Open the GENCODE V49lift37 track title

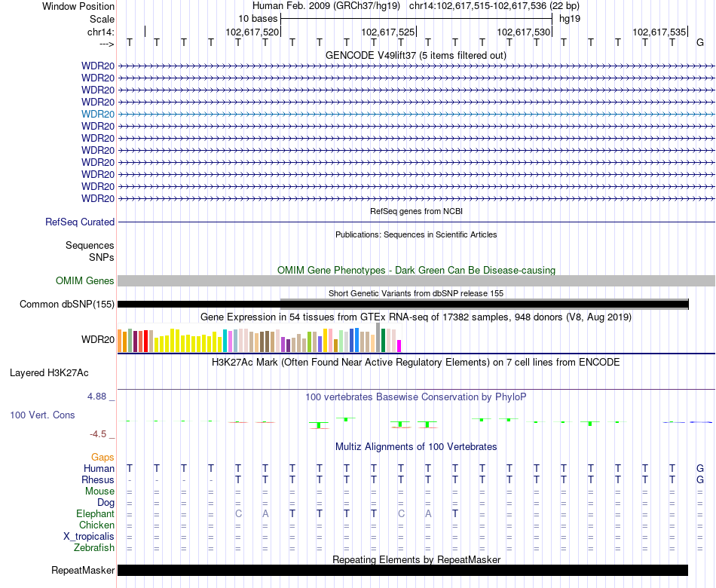click(415, 55)
